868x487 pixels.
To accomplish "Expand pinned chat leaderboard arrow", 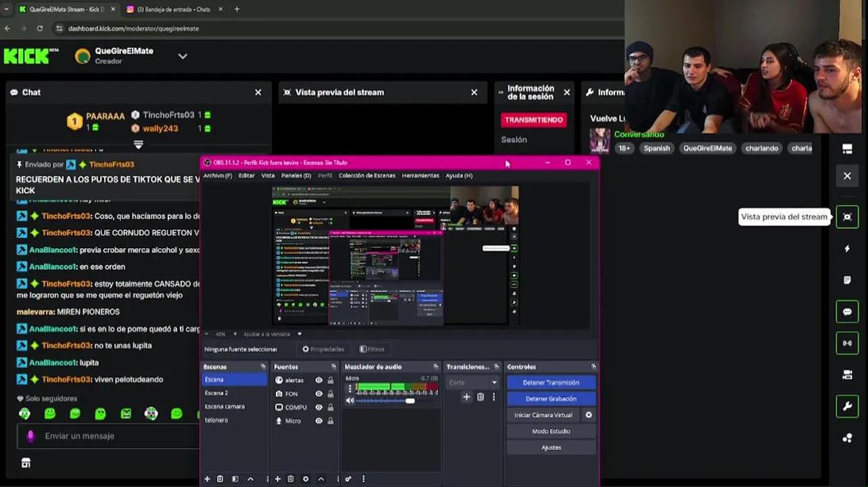I will point(139,145).
